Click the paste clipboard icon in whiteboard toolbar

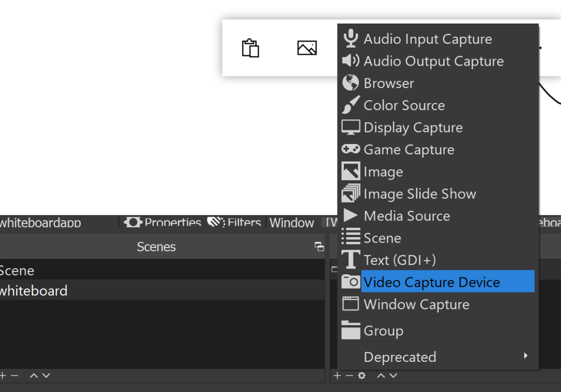[250, 48]
